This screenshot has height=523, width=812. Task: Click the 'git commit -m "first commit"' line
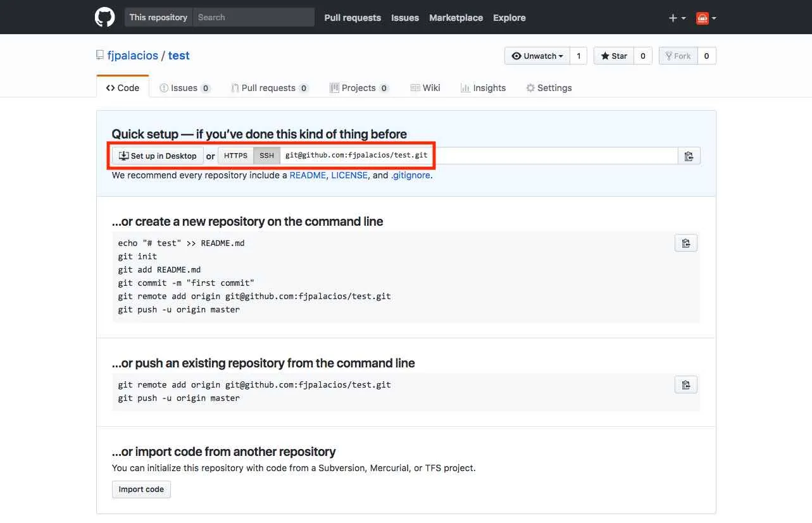coord(186,283)
